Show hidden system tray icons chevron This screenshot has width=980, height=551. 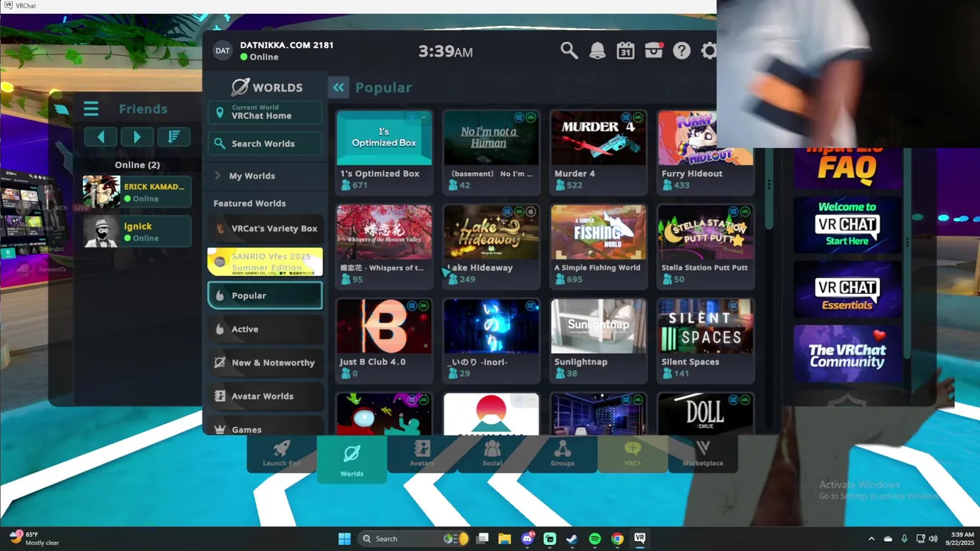click(871, 539)
